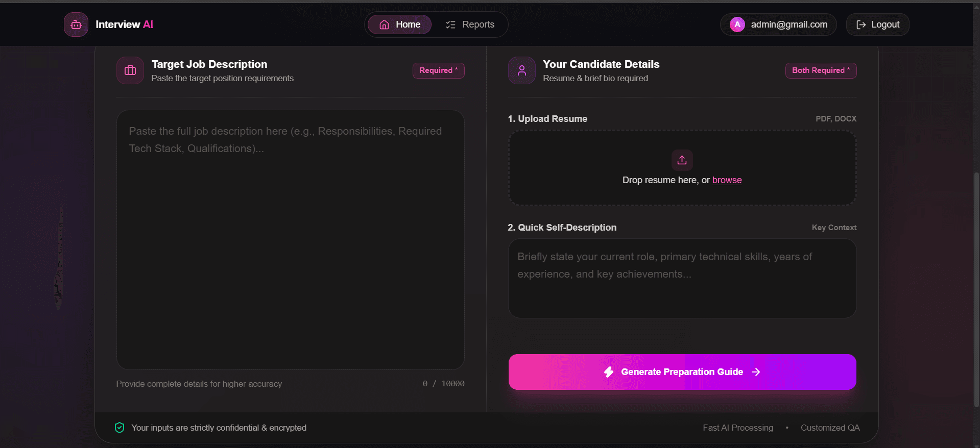Click the 'Key Context' label
The image size is (980, 448).
(834, 228)
